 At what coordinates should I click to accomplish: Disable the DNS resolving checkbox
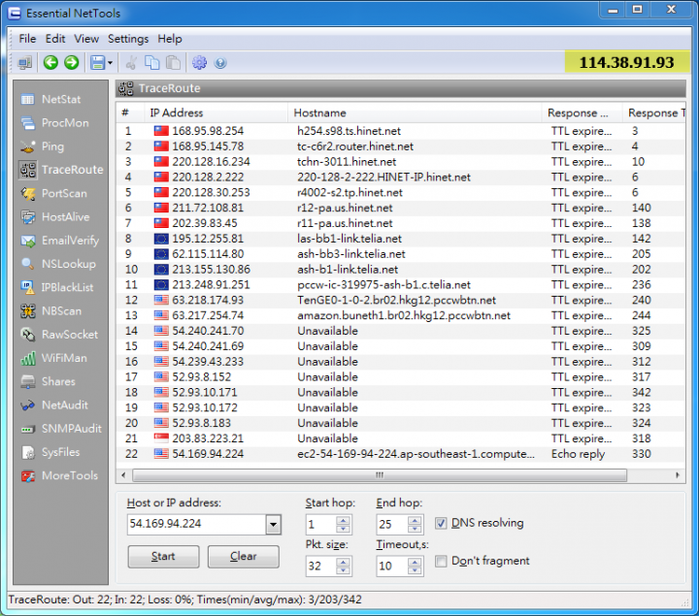[x=441, y=523]
